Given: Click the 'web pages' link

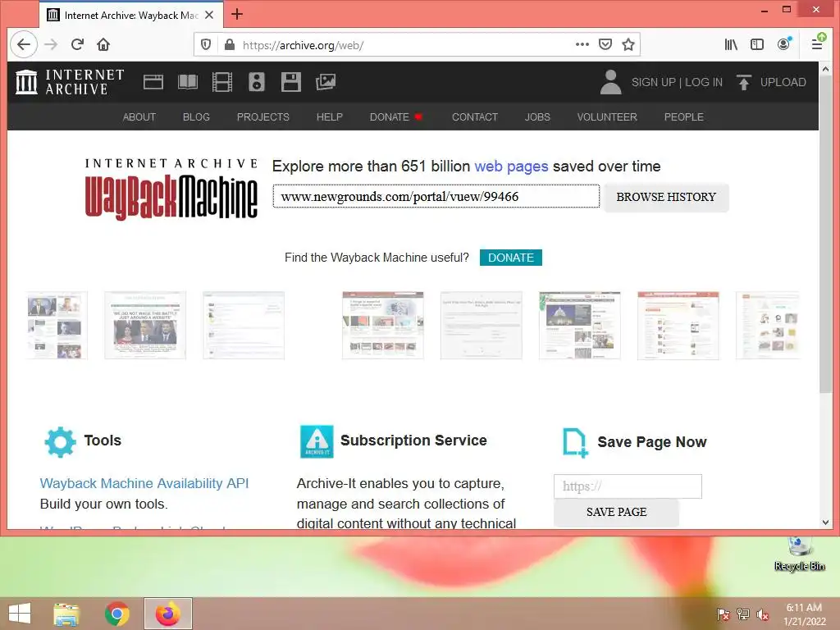Looking at the screenshot, I should [x=511, y=166].
